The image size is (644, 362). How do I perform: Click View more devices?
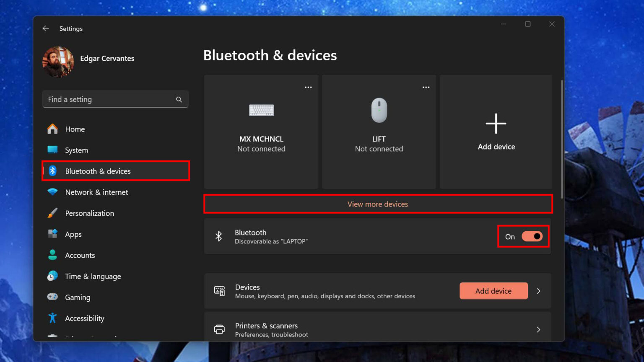[377, 204]
